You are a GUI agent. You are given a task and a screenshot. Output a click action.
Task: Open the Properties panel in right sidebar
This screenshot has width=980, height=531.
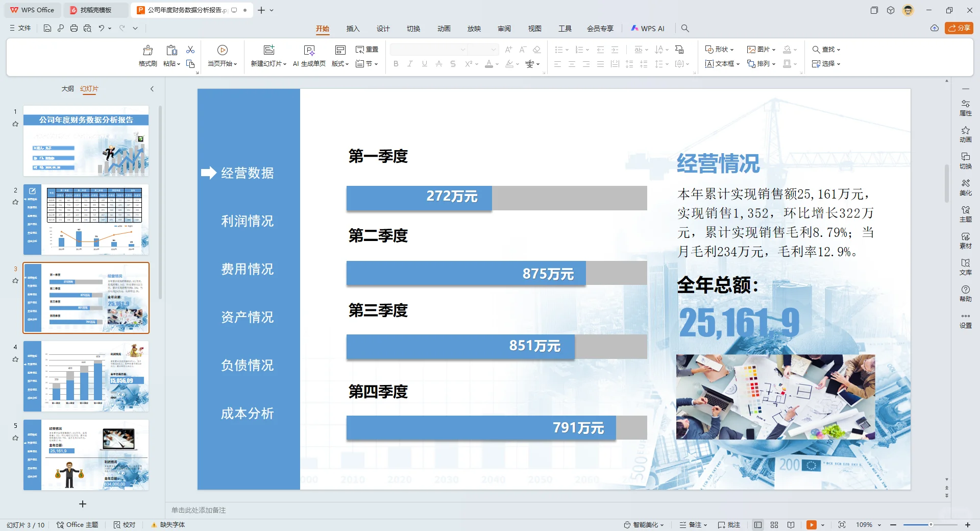(965, 108)
